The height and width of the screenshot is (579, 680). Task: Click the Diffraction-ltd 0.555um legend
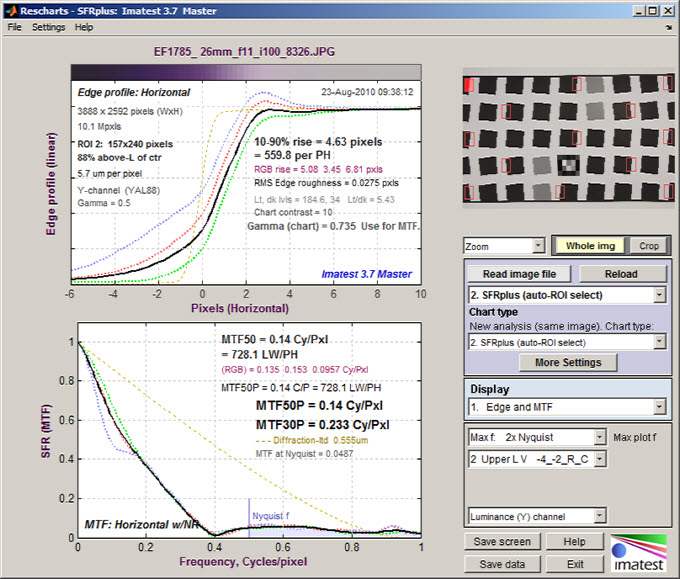click(312, 440)
